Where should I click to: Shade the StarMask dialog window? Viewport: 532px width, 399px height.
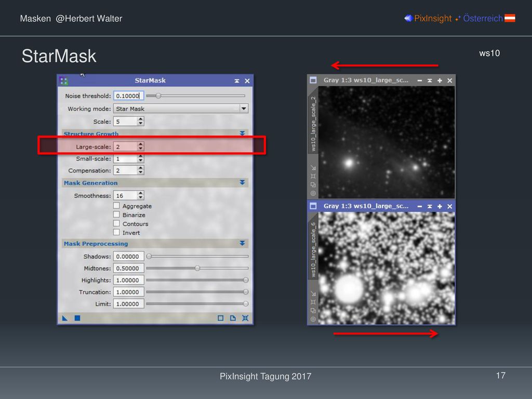click(237, 81)
